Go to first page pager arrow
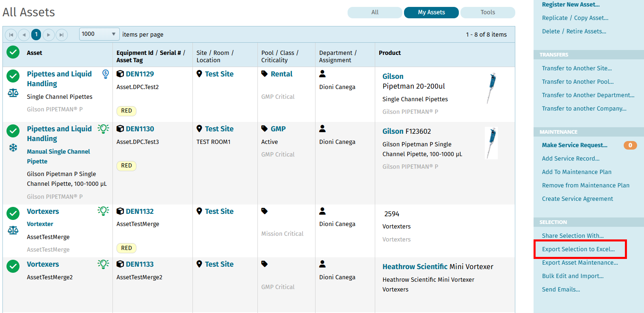The height and width of the screenshot is (313, 644). 11,35
